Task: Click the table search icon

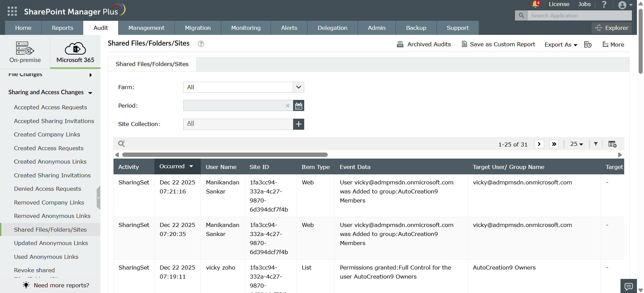Action: [x=122, y=144]
